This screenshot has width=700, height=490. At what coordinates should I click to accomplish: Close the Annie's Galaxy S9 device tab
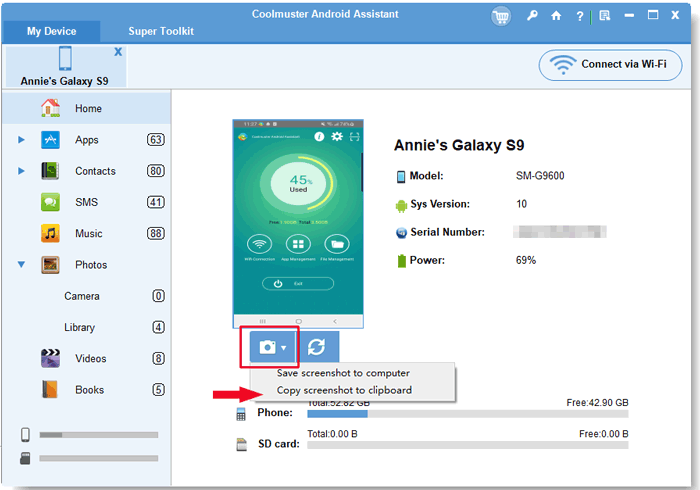pos(118,52)
